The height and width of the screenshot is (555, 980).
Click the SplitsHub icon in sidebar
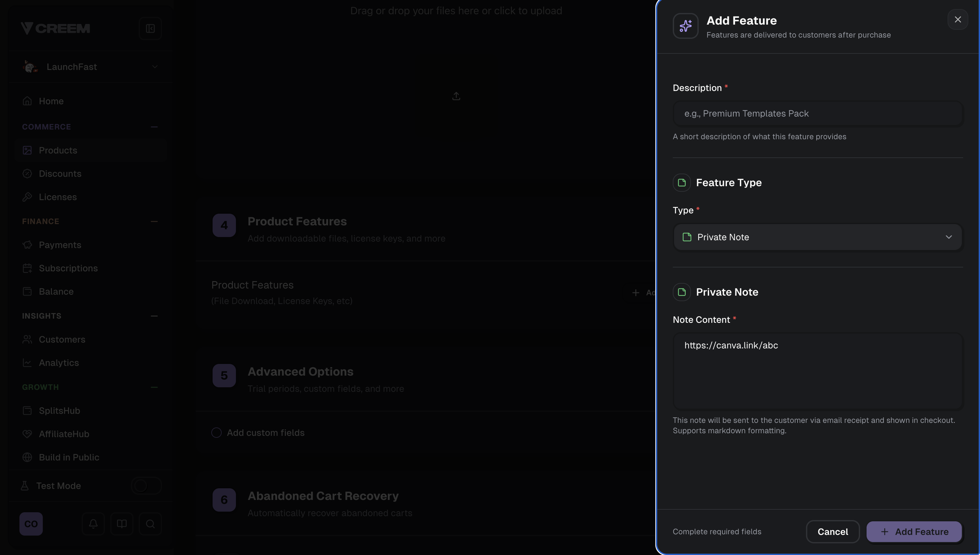[x=27, y=411]
